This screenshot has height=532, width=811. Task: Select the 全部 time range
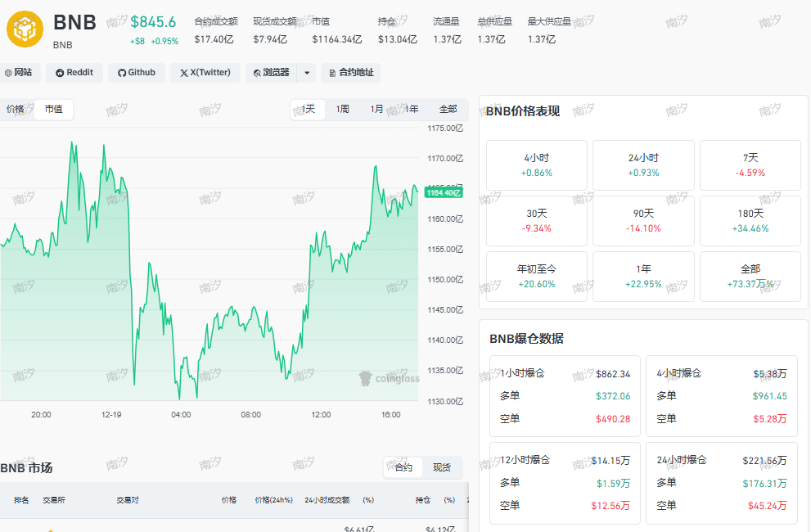[448, 109]
